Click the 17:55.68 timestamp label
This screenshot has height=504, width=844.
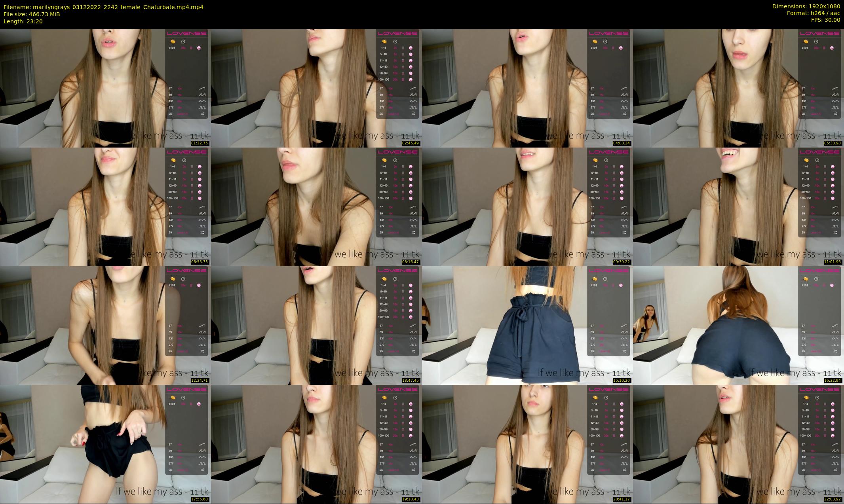point(200,499)
